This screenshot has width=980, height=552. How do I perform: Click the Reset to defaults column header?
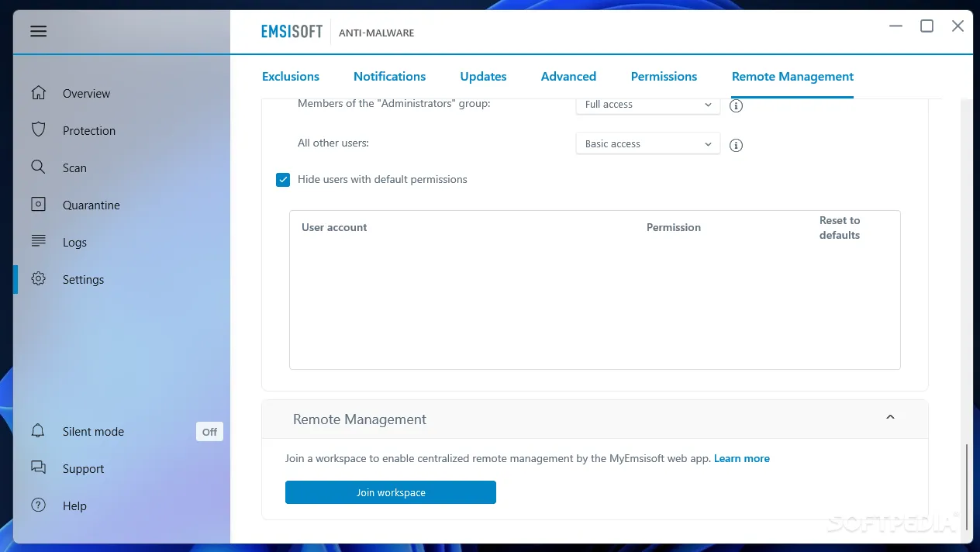point(840,227)
